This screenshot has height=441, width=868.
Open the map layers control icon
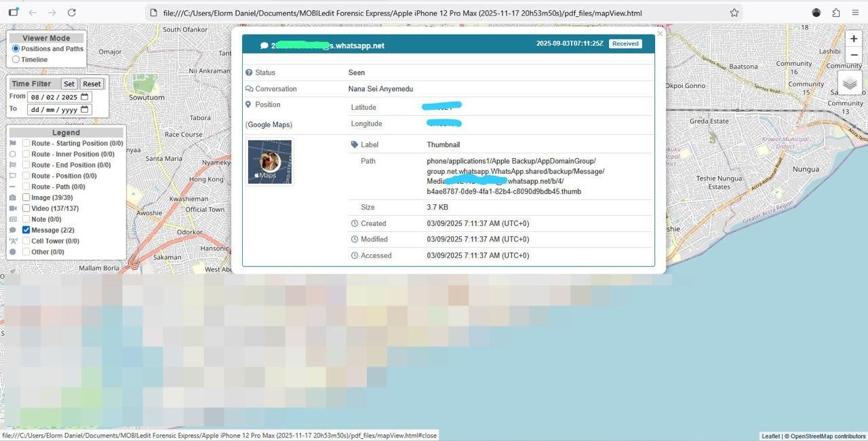coord(850,84)
